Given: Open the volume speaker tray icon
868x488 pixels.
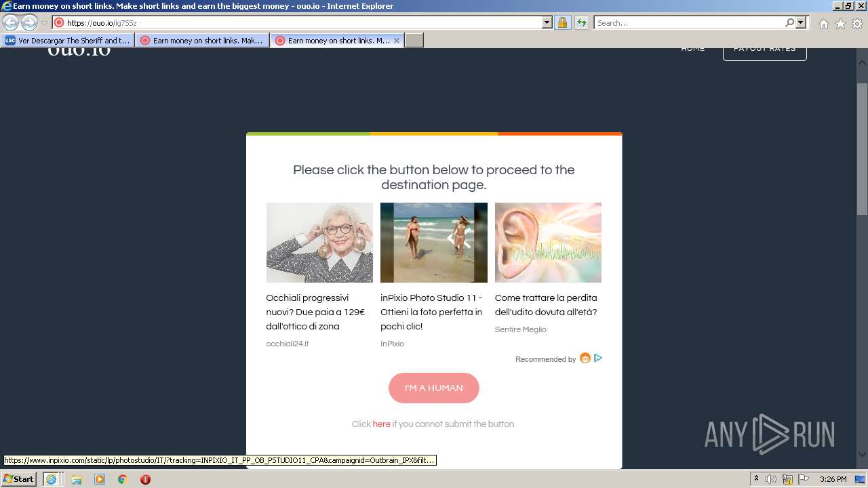Looking at the screenshot, I should tap(771, 479).
